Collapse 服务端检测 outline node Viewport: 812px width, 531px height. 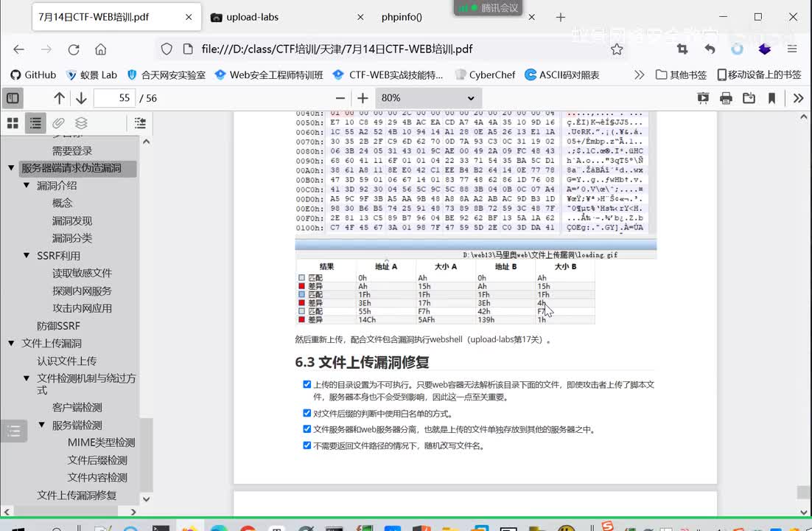(42, 425)
